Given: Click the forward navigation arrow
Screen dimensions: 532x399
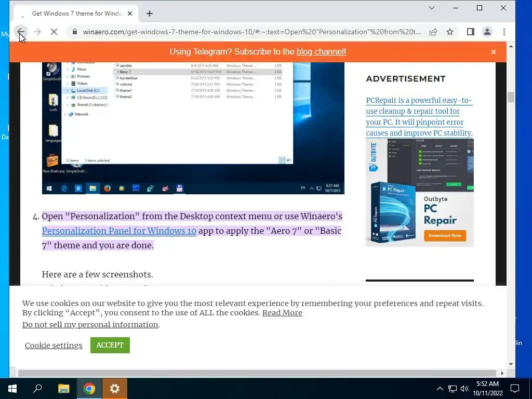Looking at the screenshot, I should [37, 32].
